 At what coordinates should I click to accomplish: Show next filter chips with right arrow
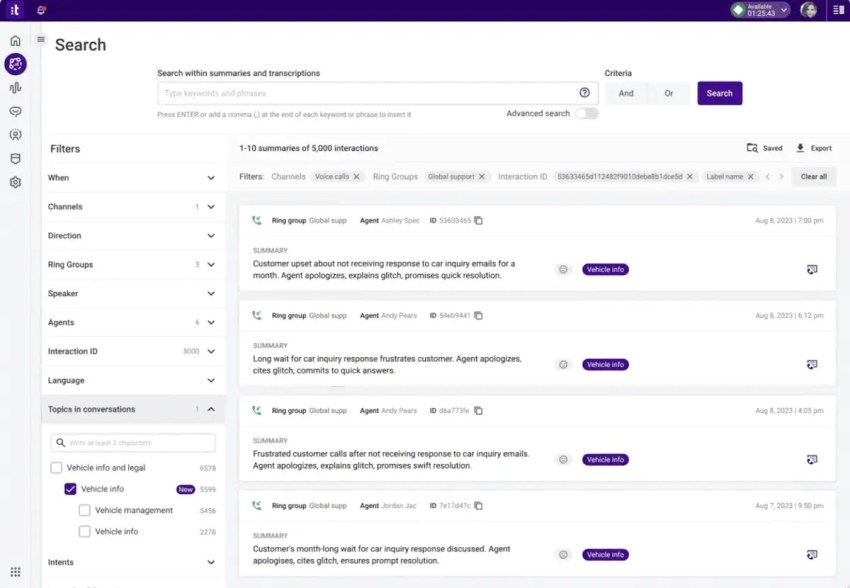click(781, 177)
